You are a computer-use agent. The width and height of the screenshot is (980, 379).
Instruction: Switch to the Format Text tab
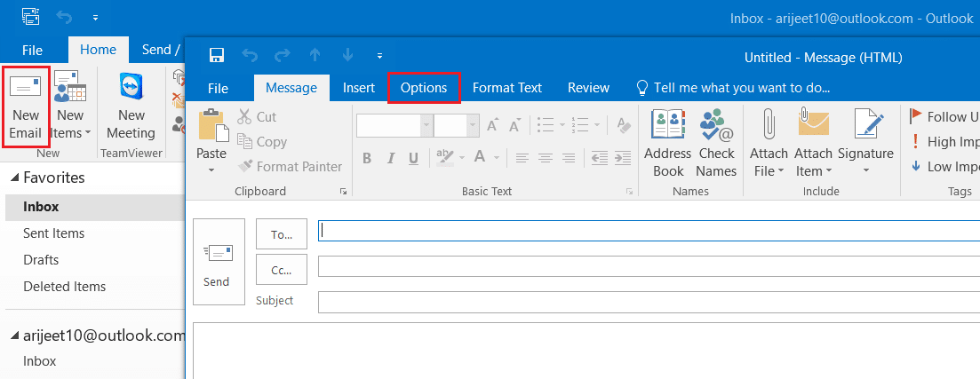tap(506, 88)
